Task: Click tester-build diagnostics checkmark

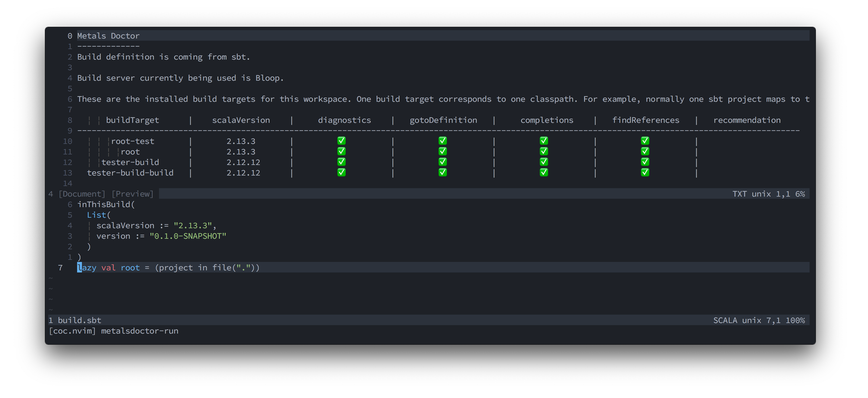Action: (341, 162)
